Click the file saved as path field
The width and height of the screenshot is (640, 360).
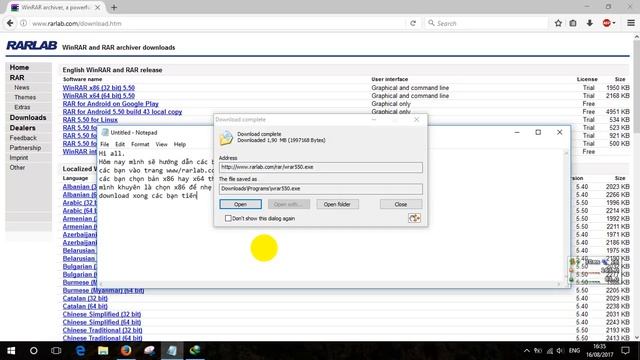[320, 189]
